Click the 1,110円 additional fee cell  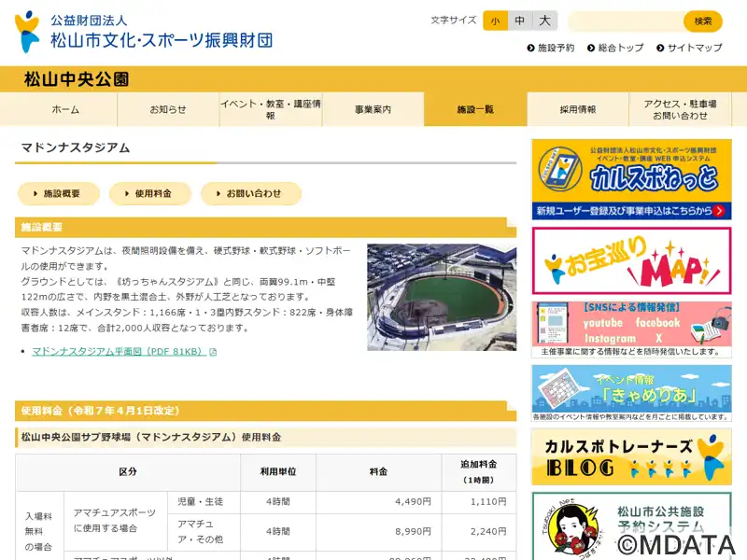click(479, 502)
